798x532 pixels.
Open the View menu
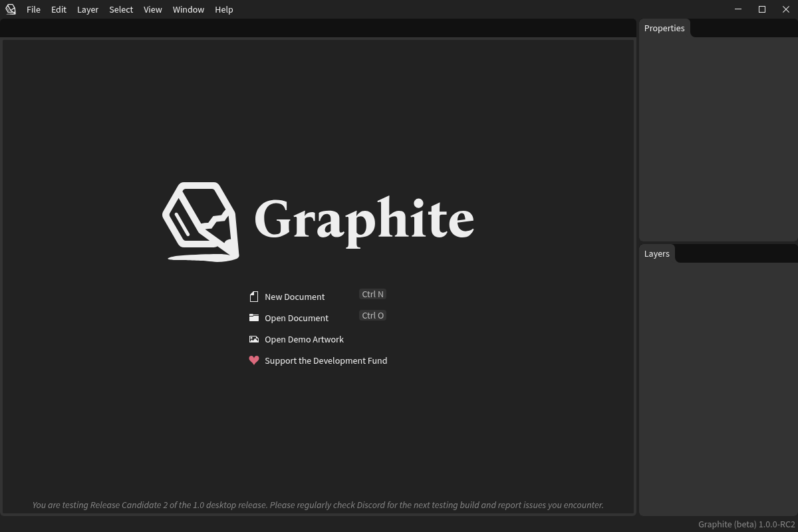152,9
